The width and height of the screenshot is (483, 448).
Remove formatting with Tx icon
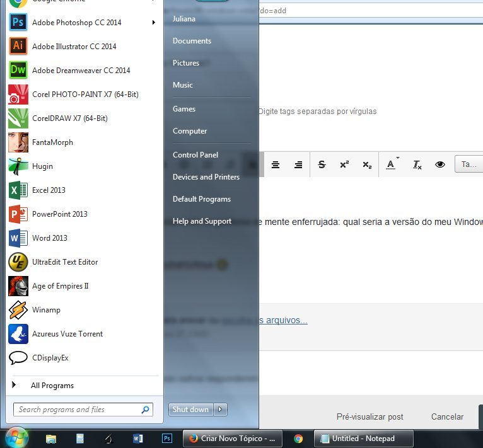coord(417,164)
